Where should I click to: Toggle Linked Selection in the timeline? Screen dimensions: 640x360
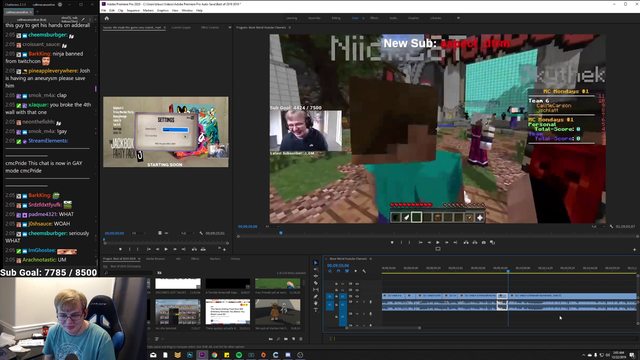[x=347, y=271]
